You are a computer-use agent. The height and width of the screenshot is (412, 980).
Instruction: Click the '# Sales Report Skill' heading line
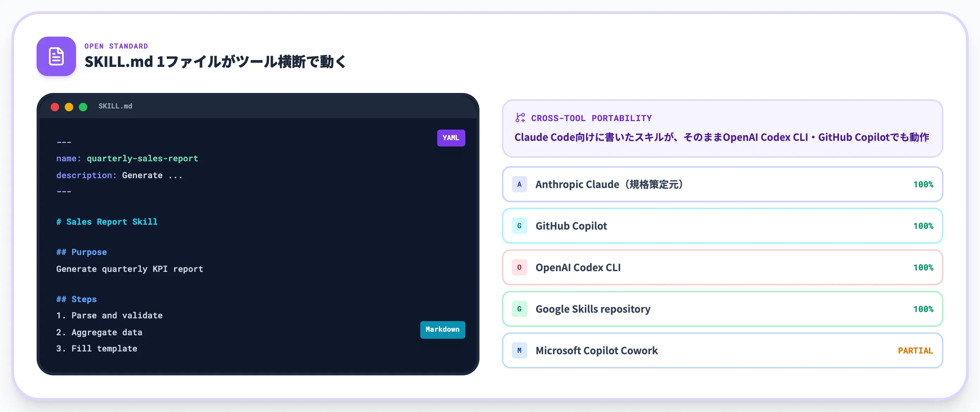[x=107, y=222]
